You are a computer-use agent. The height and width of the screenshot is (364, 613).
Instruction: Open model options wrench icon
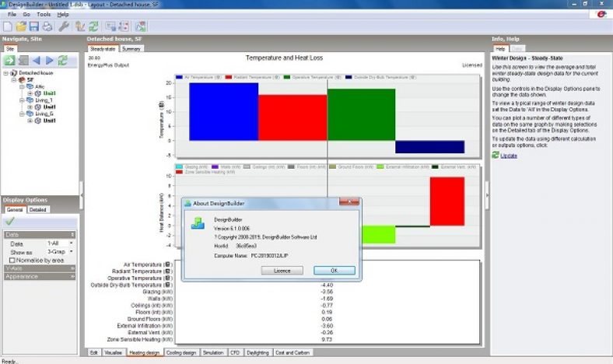click(x=64, y=26)
